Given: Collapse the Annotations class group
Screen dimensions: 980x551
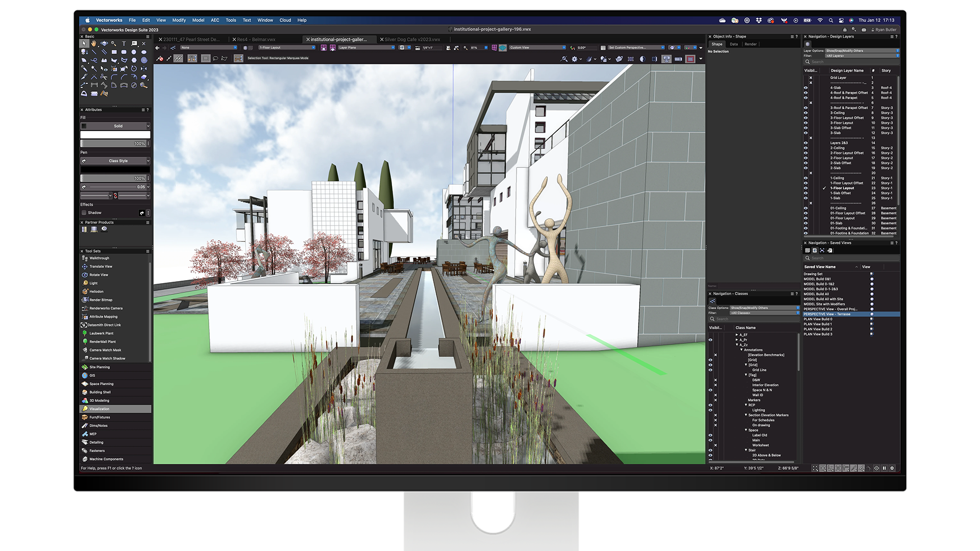Looking at the screenshot, I should 741,350.
